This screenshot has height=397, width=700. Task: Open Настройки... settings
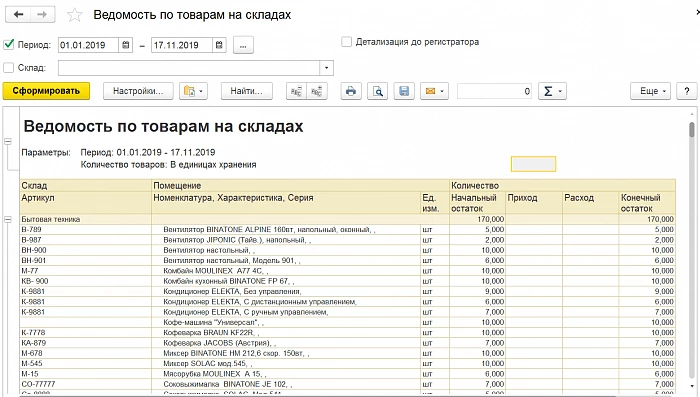tap(138, 91)
